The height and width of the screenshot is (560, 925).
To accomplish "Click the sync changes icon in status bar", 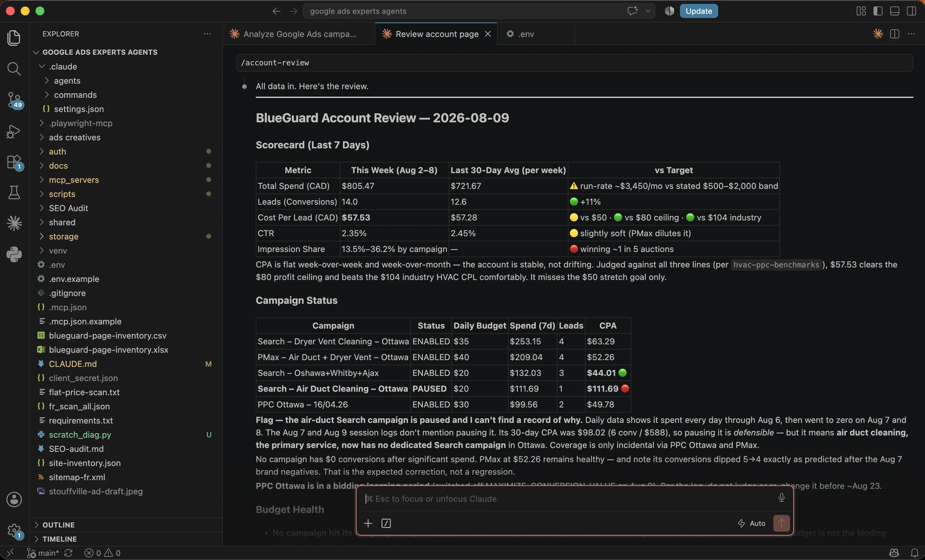I will point(68,553).
